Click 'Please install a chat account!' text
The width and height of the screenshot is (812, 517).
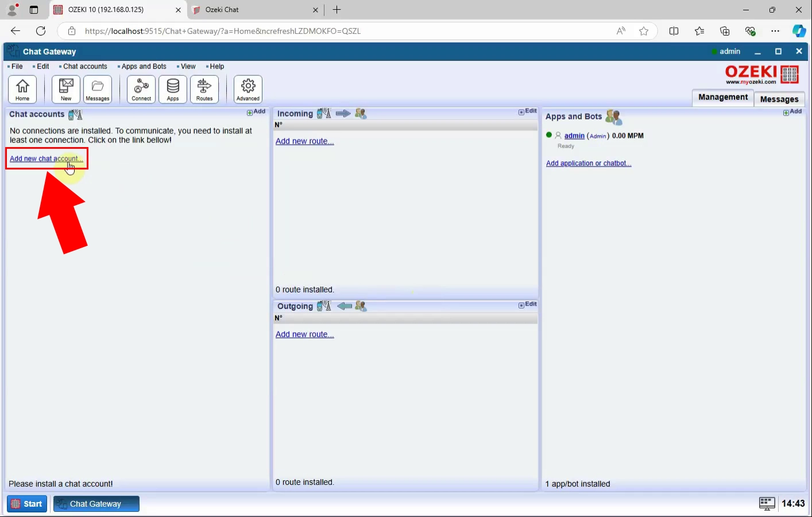(x=61, y=484)
